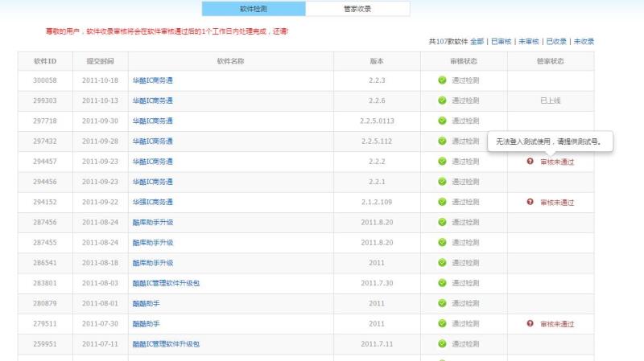Open 酷库助手升级 link in row 286541

click(x=153, y=263)
